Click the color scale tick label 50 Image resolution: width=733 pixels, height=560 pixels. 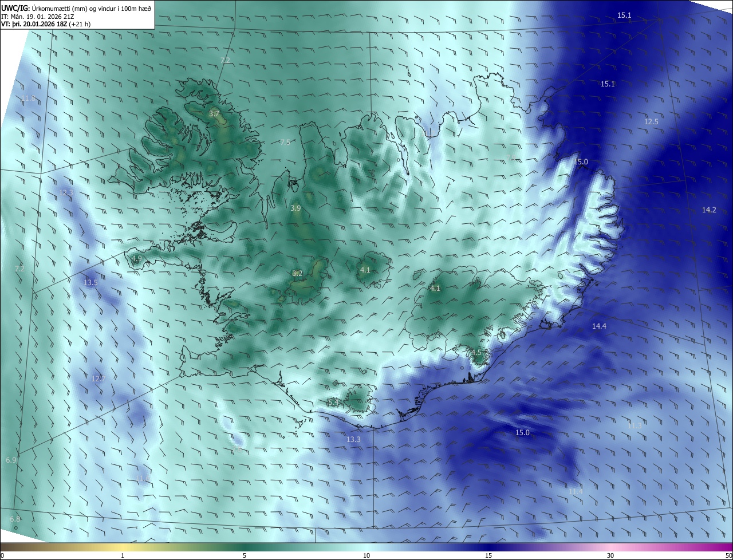(729, 555)
